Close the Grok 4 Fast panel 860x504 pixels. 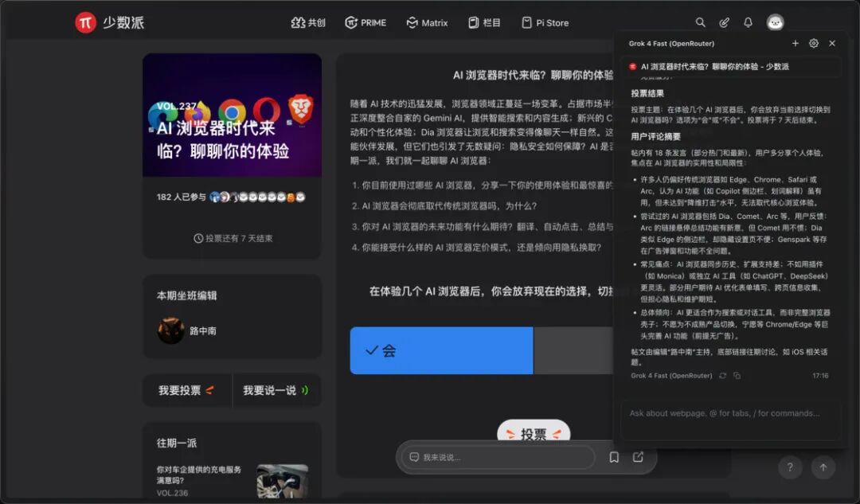pyautogui.click(x=831, y=43)
